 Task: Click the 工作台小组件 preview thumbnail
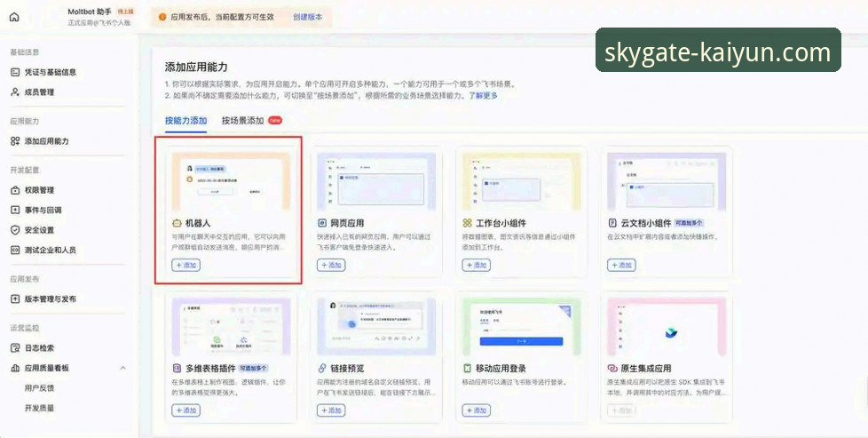[x=522, y=182]
